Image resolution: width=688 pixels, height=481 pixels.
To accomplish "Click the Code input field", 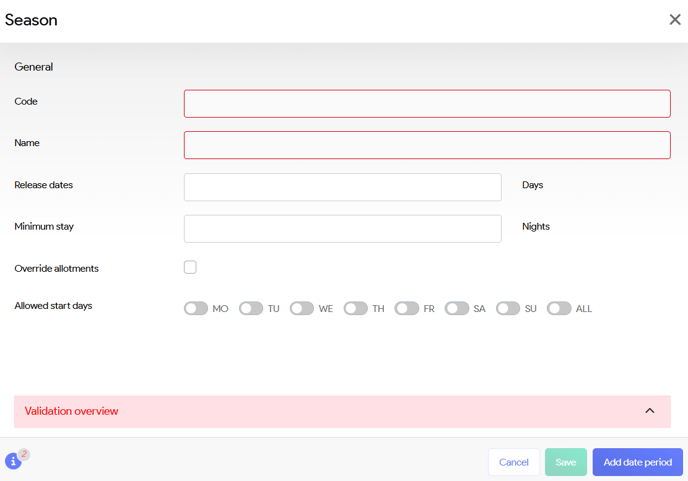I will point(427,104).
